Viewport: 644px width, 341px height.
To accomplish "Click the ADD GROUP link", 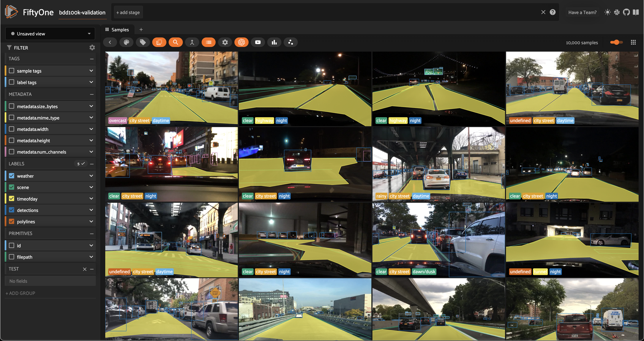I will click(x=20, y=293).
